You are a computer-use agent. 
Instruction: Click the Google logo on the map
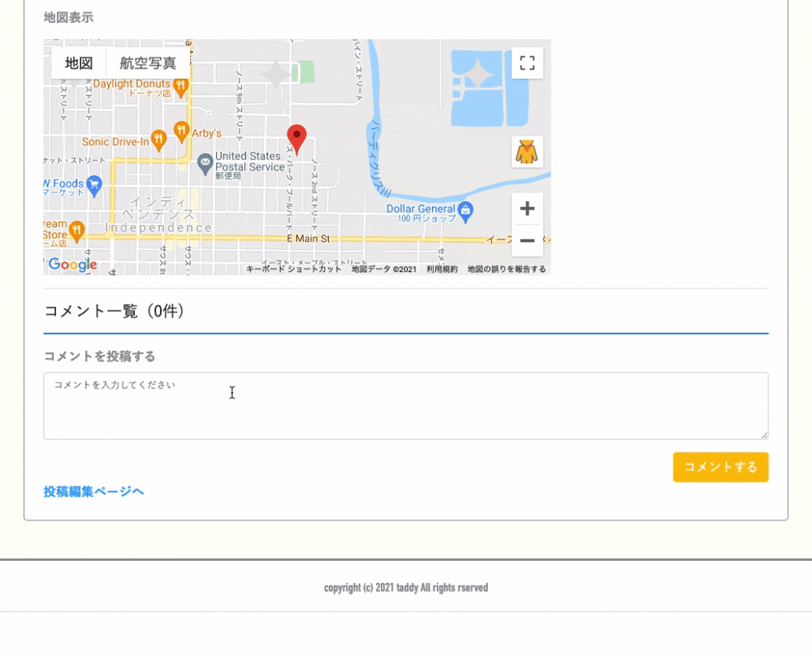(x=73, y=265)
